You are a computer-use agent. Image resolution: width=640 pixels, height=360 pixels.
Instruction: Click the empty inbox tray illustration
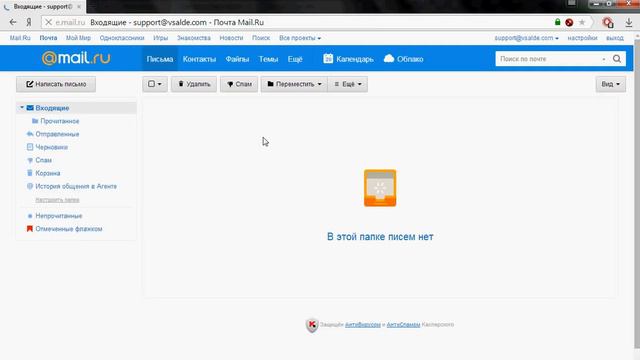point(380,188)
